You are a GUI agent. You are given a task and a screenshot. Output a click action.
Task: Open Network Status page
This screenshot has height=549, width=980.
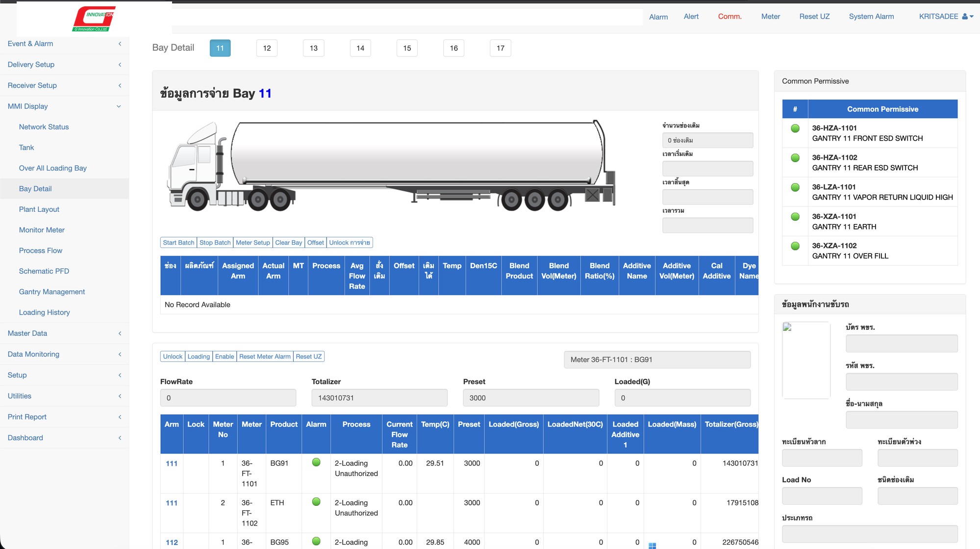pos(44,127)
